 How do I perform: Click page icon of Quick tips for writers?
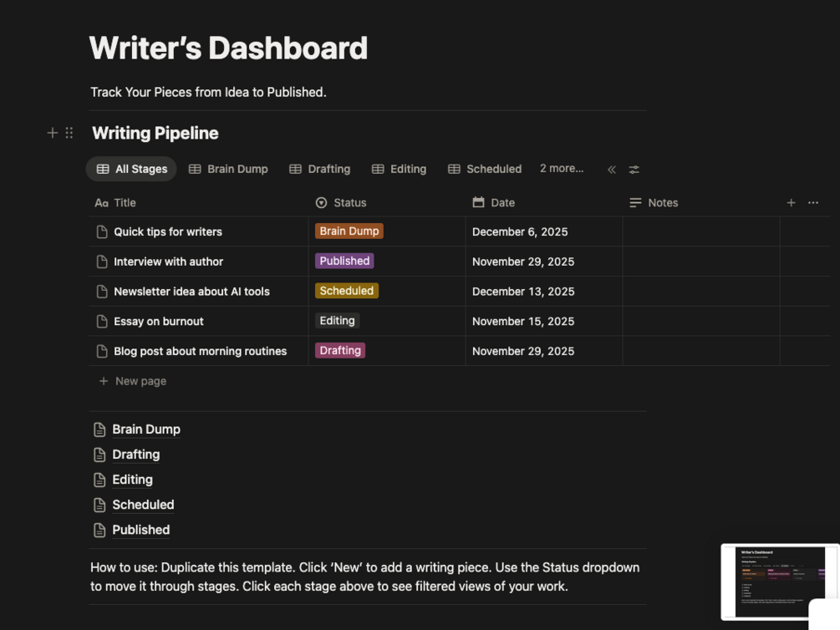click(x=102, y=231)
